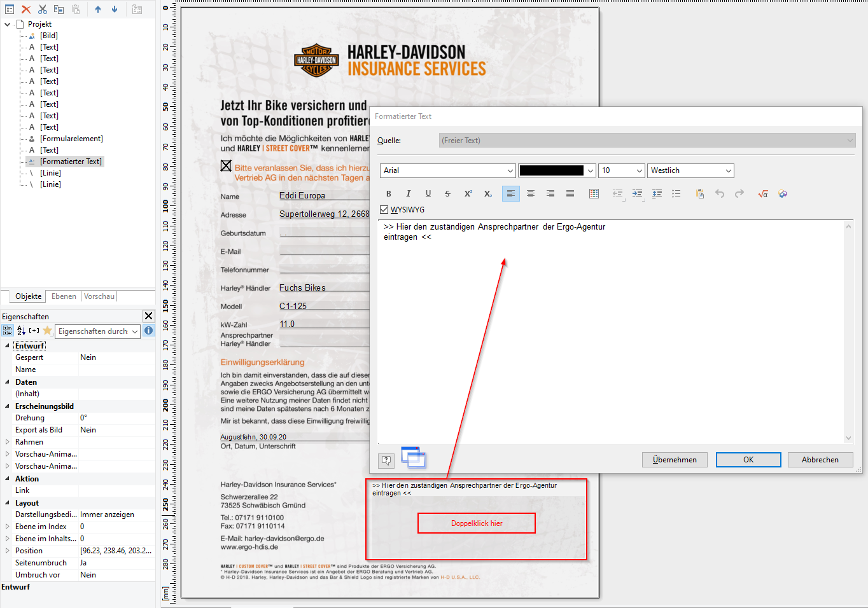Switch to the Vorschau tab

pyautogui.click(x=99, y=296)
